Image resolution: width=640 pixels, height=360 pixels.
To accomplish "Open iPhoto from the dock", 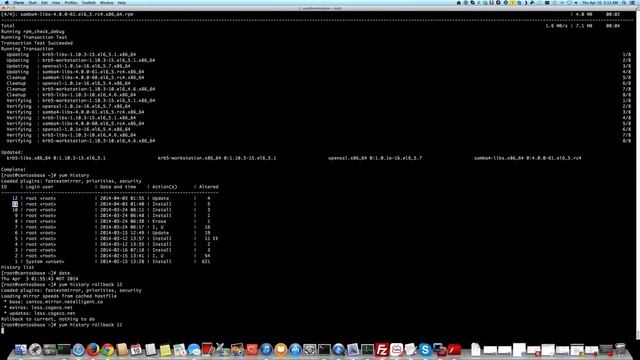I will 237,350.
